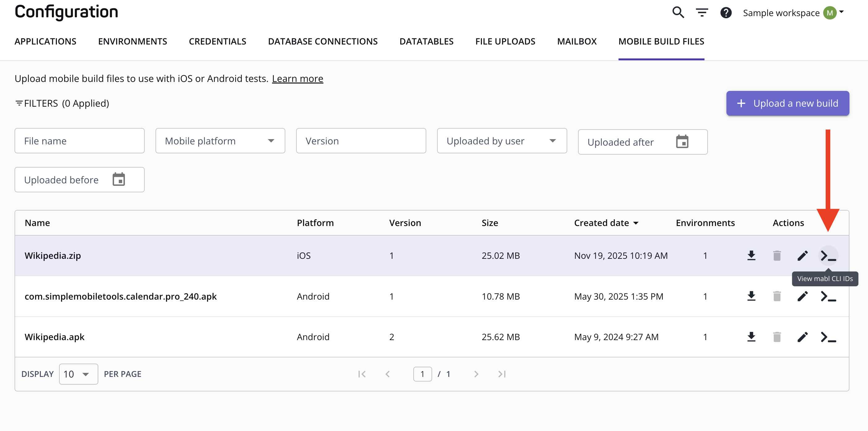Click the File name filter field
Viewport: 868px width, 431px height.
point(79,141)
